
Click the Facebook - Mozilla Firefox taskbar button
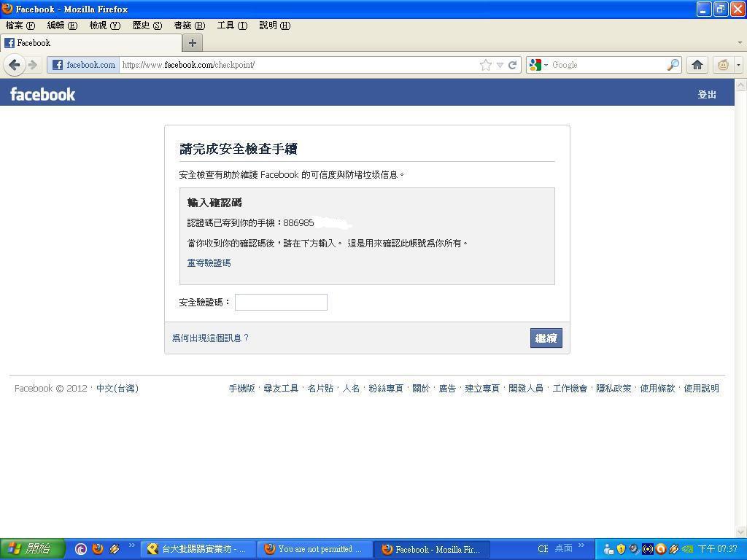pos(431,549)
